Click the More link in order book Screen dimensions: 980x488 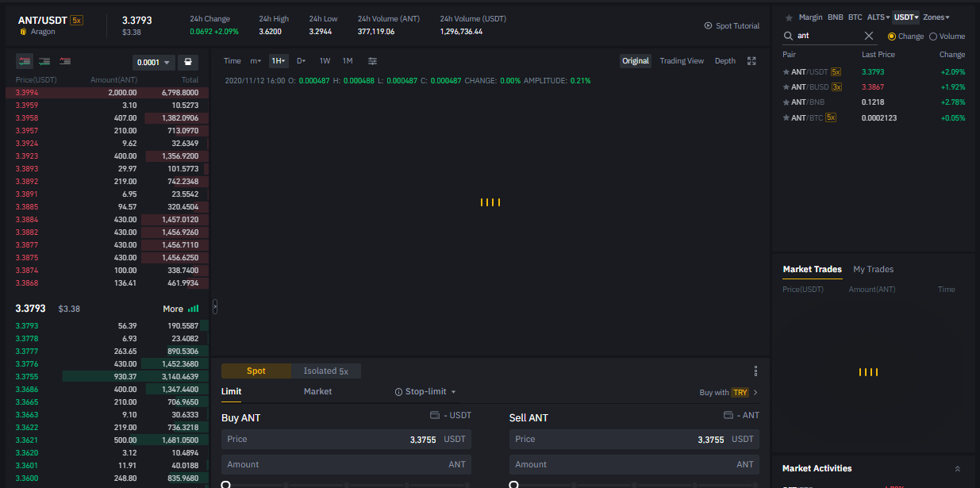[x=173, y=309]
